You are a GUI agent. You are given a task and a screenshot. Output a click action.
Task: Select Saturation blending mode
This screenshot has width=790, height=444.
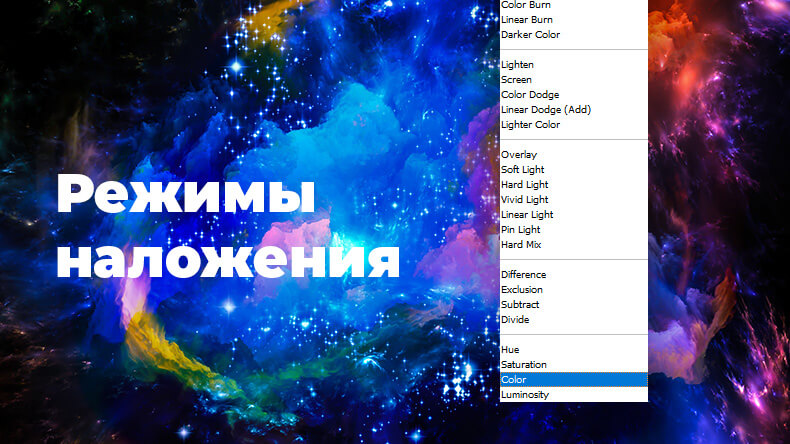pos(573,364)
